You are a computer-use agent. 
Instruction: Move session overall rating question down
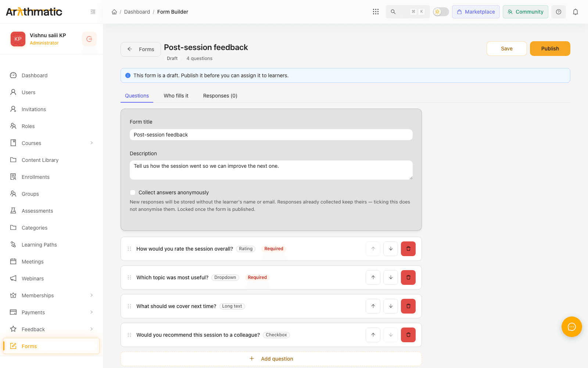click(x=391, y=249)
